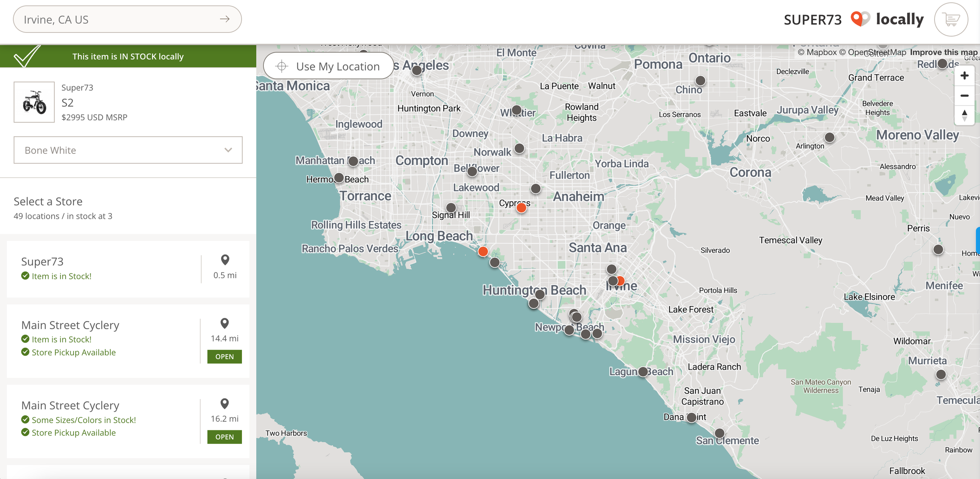Viewport: 980px width, 479px height.
Task: Click the gray marker at Laguna Beach
Action: pos(643,372)
